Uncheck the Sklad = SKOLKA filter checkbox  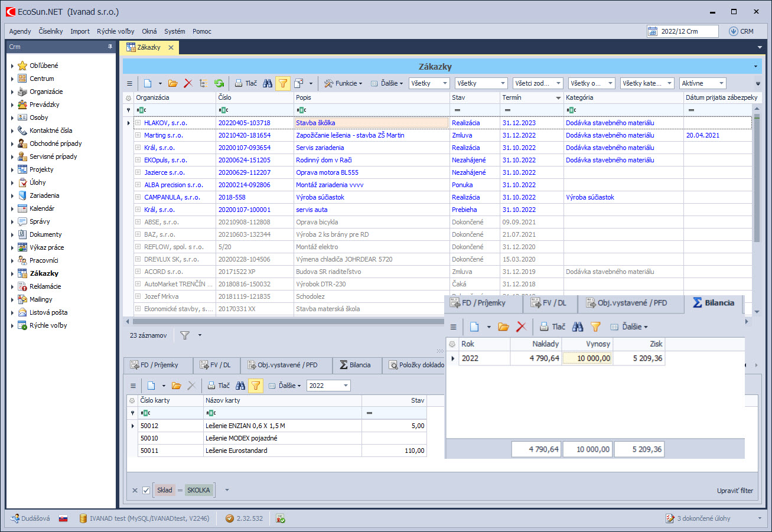[146, 490]
